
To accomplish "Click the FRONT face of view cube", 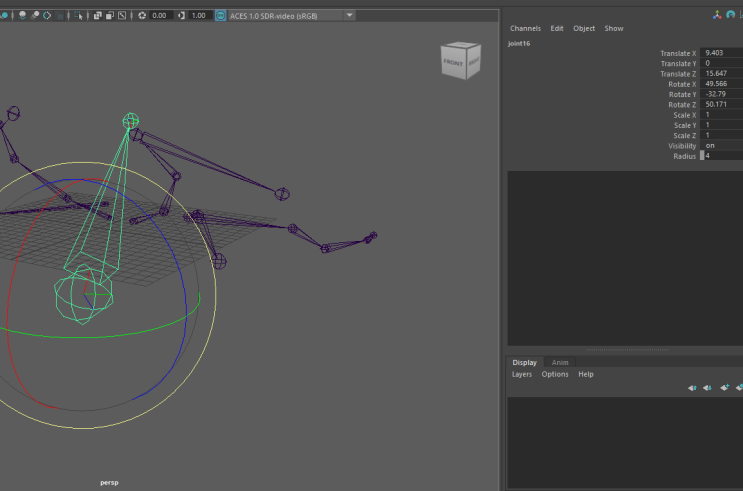I will tap(453, 63).
